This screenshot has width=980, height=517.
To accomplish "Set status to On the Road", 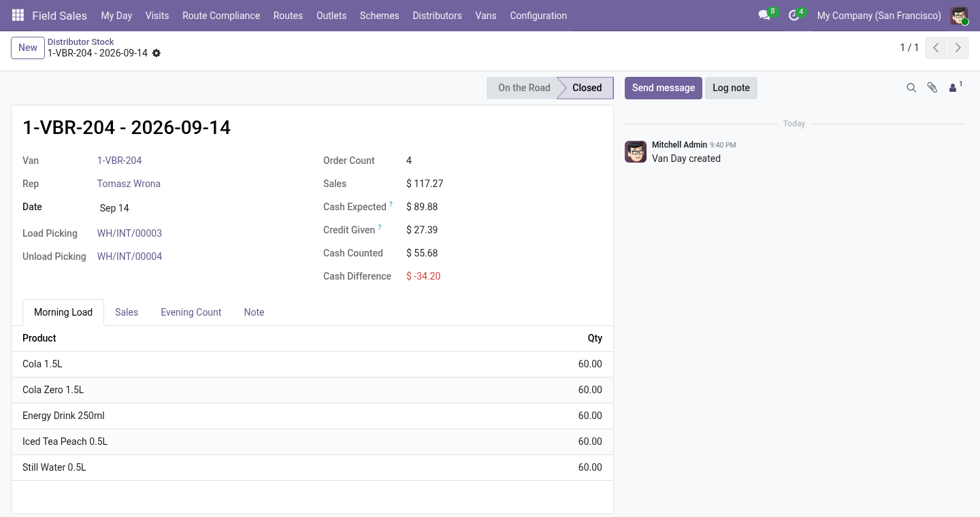I will [x=523, y=88].
